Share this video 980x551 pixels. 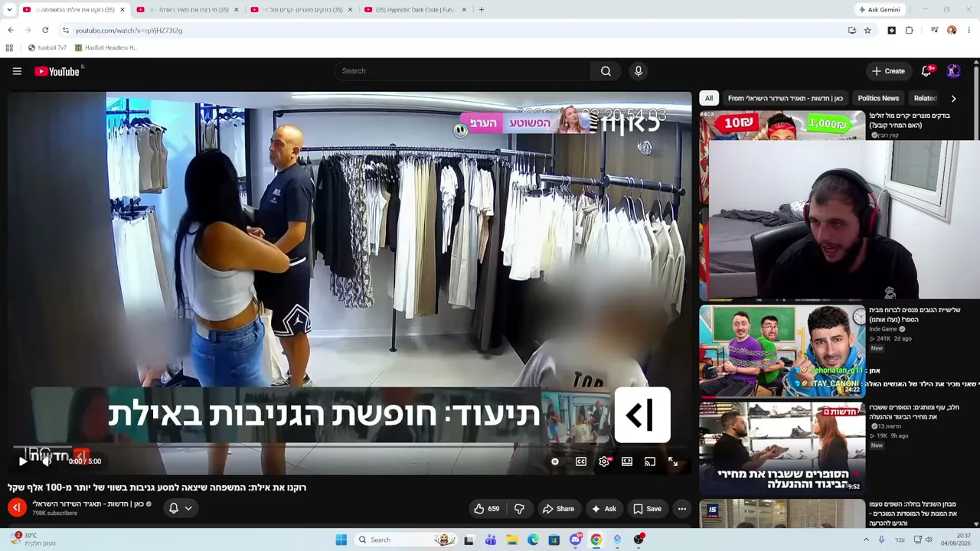pyautogui.click(x=558, y=509)
